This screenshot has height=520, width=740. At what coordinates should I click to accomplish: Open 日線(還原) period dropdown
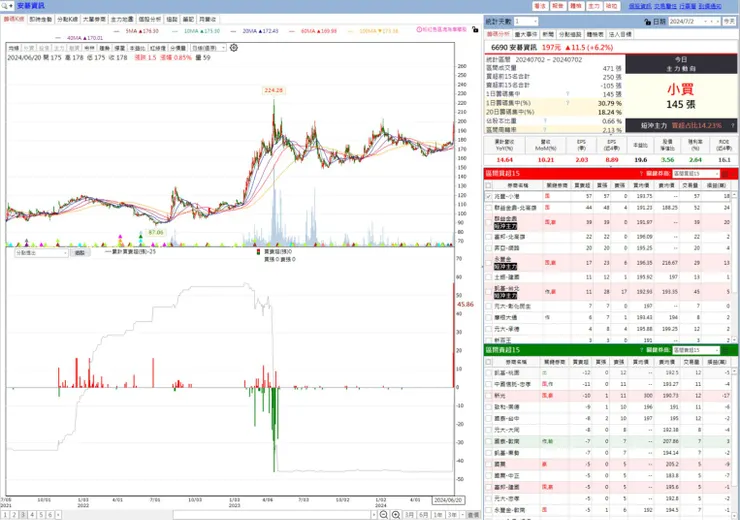[x=209, y=48]
